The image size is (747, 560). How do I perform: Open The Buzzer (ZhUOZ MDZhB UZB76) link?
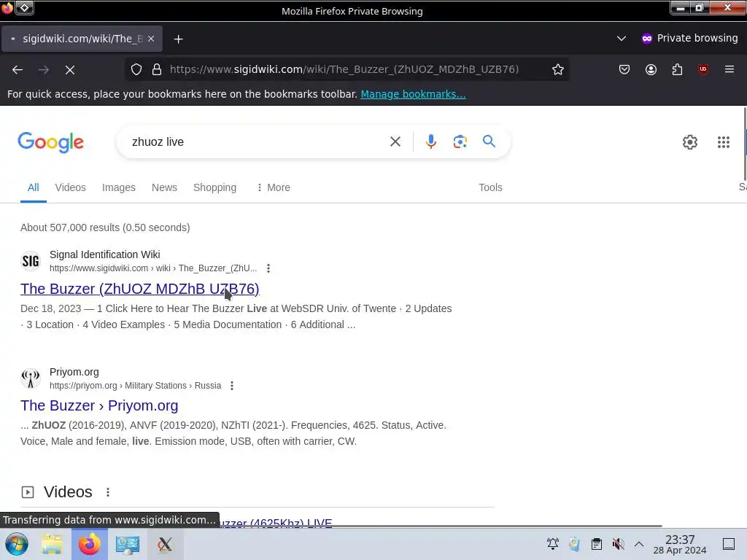coord(139,289)
